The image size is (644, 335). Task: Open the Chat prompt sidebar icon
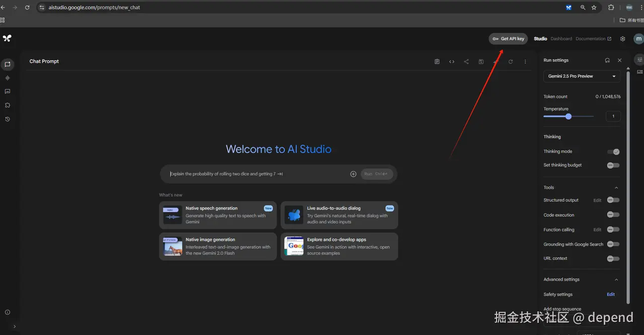click(7, 64)
